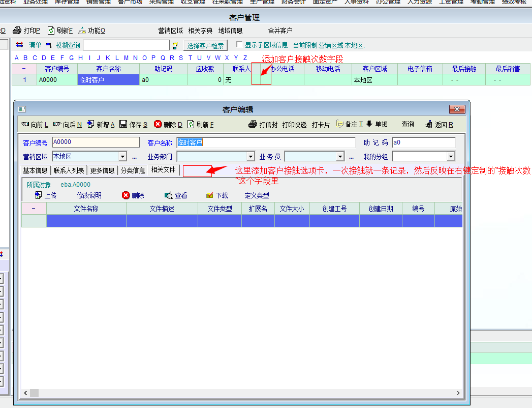Click the 保存 (Save) floppy disk icon

click(x=123, y=124)
